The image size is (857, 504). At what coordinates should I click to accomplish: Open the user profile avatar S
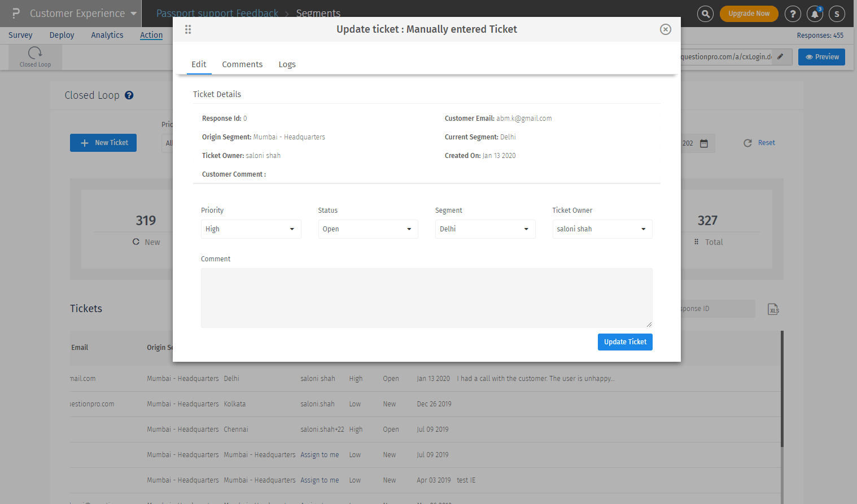click(837, 14)
